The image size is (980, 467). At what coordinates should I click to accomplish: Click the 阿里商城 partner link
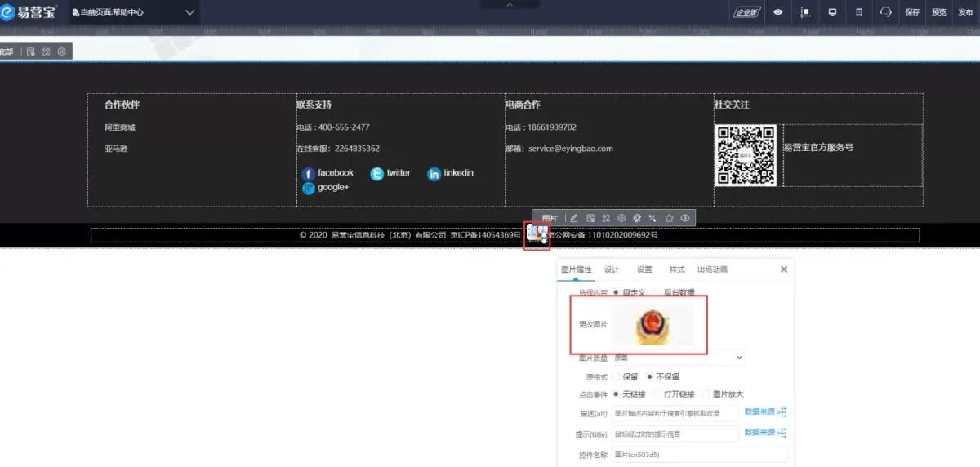point(120,127)
